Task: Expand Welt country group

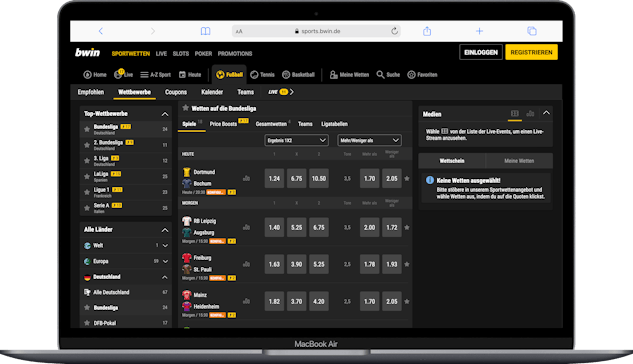Action: [x=165, y=245]
